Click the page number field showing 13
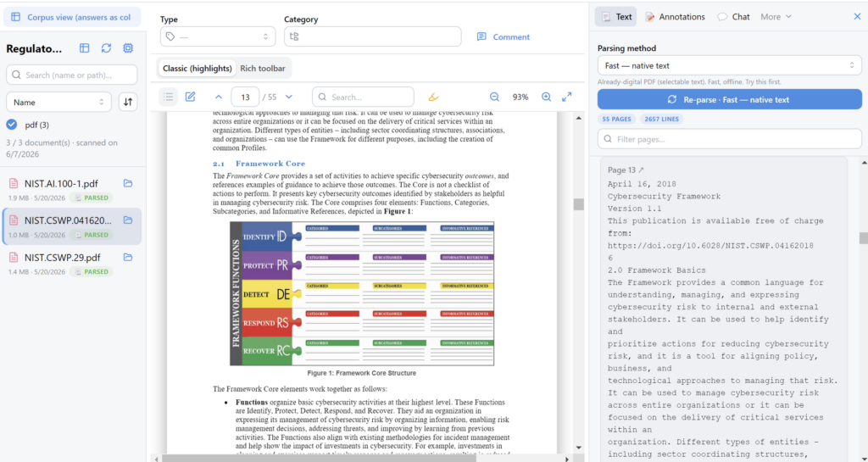Viewport: 868px width, 462px height. point(245,97)
